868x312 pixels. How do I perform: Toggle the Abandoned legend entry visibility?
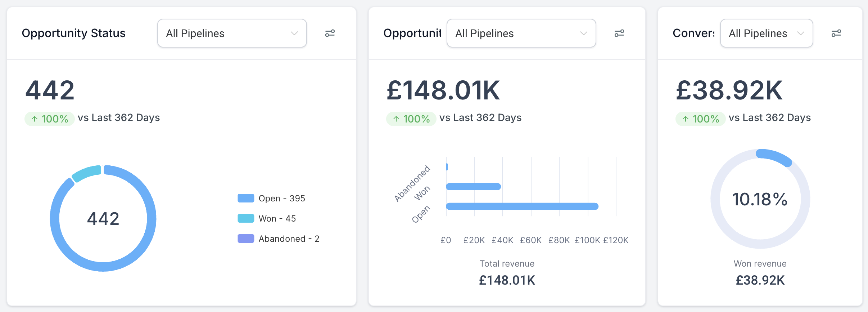click(289, 238)
